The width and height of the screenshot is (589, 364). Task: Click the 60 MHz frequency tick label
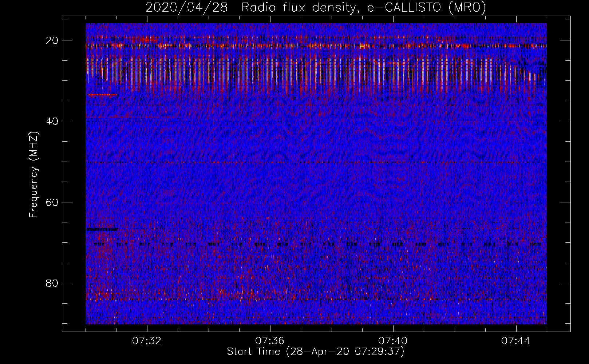(x=52, y=202)
